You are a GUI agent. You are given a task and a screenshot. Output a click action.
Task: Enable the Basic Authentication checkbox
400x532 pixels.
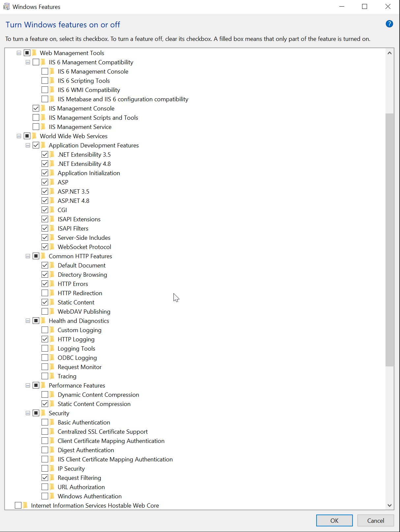(x=45, y=422)
